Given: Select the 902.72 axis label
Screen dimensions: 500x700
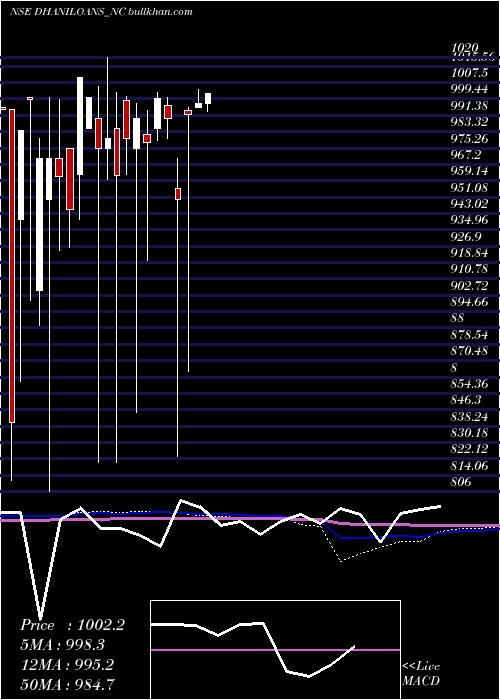Looking at the screenshot, I should coord(469,286).
